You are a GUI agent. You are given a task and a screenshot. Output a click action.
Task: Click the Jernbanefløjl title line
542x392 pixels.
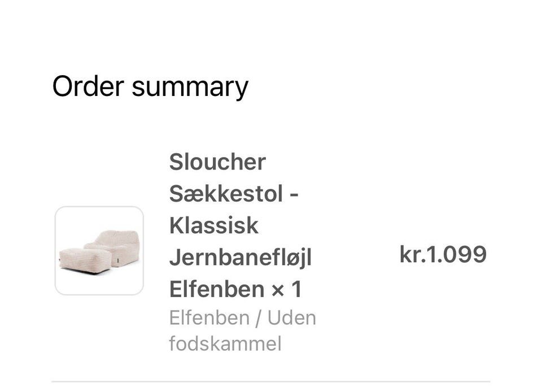pyautogui.click(x=241, y=258)
